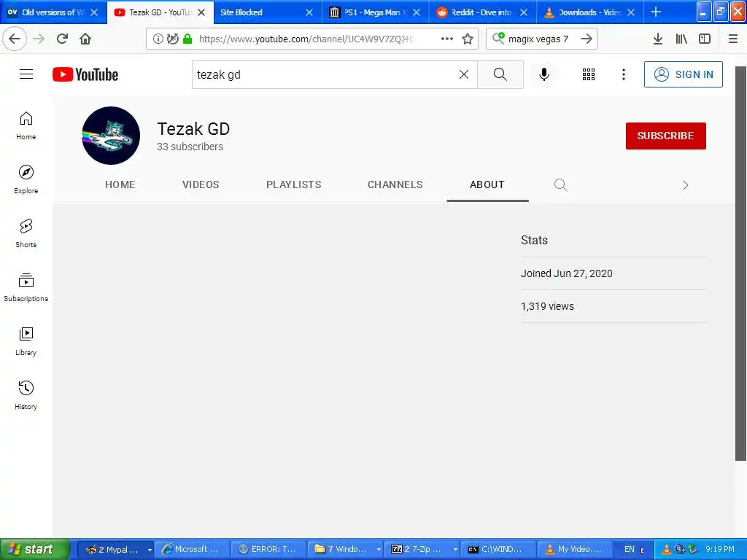Open Explore in the YouTube sidebar
Image resolution: width=747 pixels, height=560 pixels.
point(26,179)
